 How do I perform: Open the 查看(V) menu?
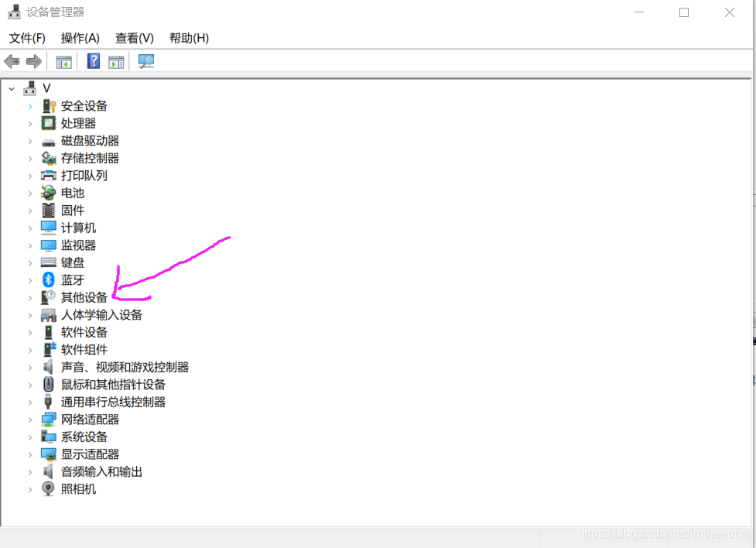pos(134,38)
